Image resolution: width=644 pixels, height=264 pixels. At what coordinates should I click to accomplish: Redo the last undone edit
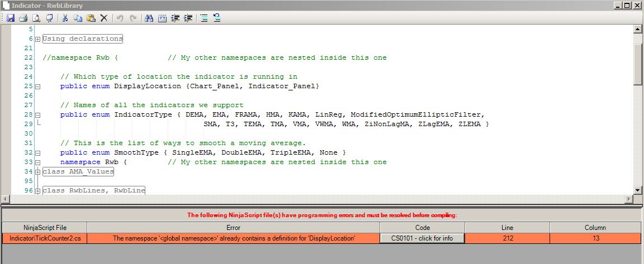133,18
